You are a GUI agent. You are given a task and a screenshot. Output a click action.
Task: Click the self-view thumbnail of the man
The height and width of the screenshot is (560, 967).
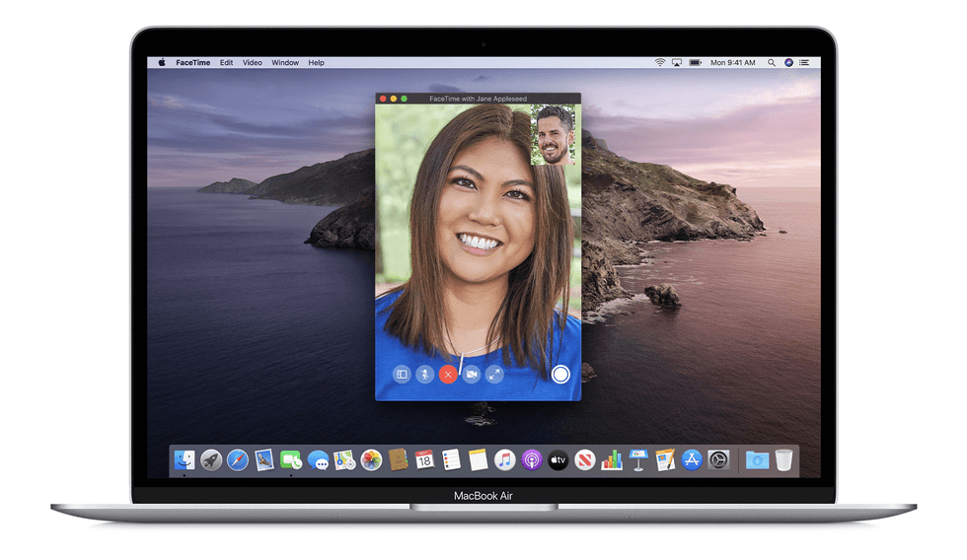coord(554,135)
